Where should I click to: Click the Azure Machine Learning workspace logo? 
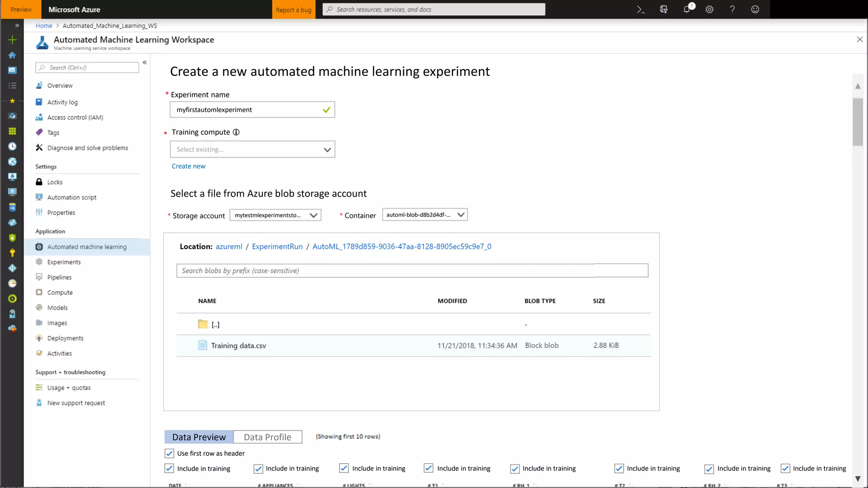point(42,42)
